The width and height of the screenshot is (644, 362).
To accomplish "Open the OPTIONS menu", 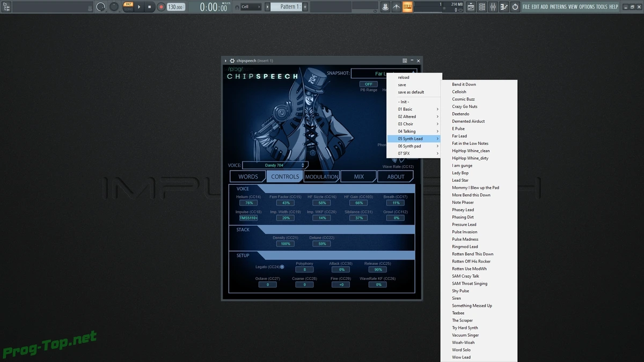I will pyautogui.click(x=587, y=7).
